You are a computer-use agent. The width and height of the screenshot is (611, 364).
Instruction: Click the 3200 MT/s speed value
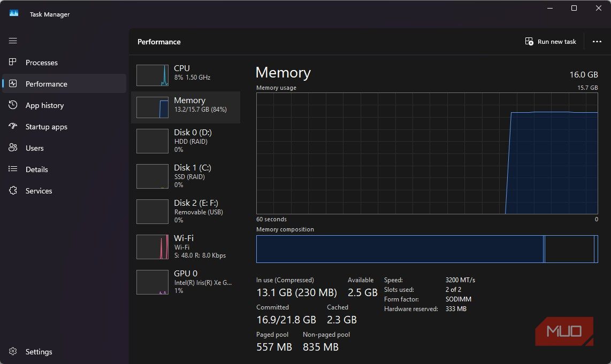(x=460, y=280)
